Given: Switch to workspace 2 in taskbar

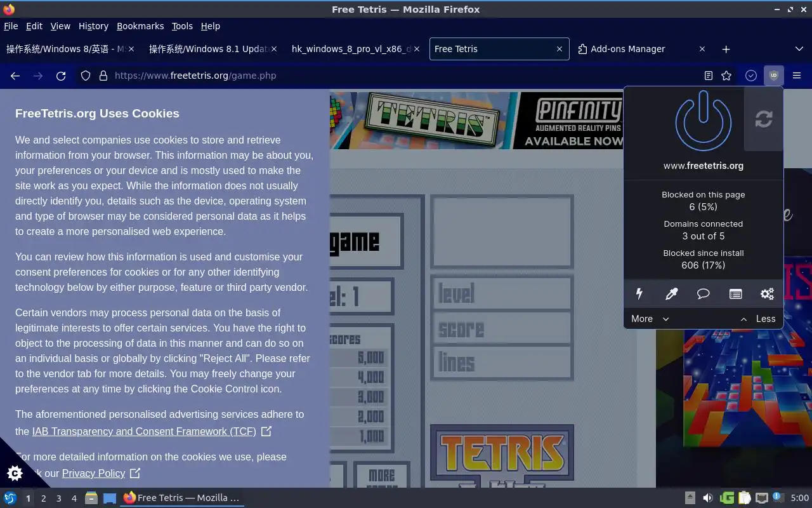Looking at the screenshot, I should point(43,498).
